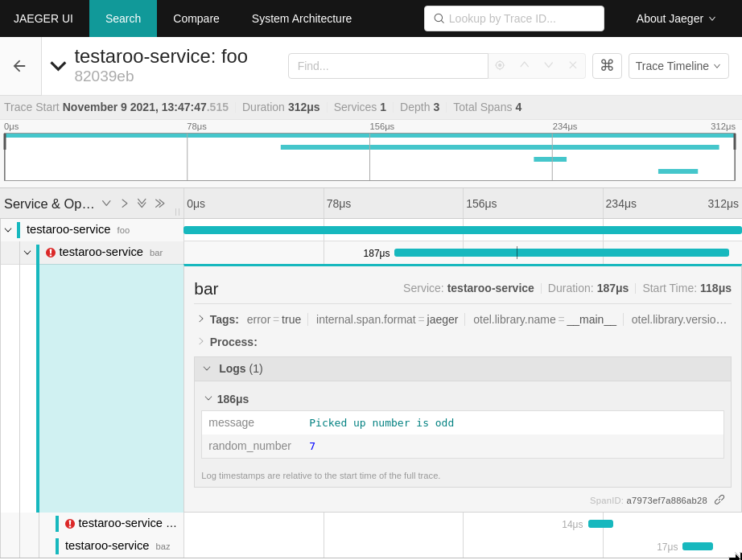Go back using the left arrow
Viewport: 742px width, 560px height.
pos(19,66)
